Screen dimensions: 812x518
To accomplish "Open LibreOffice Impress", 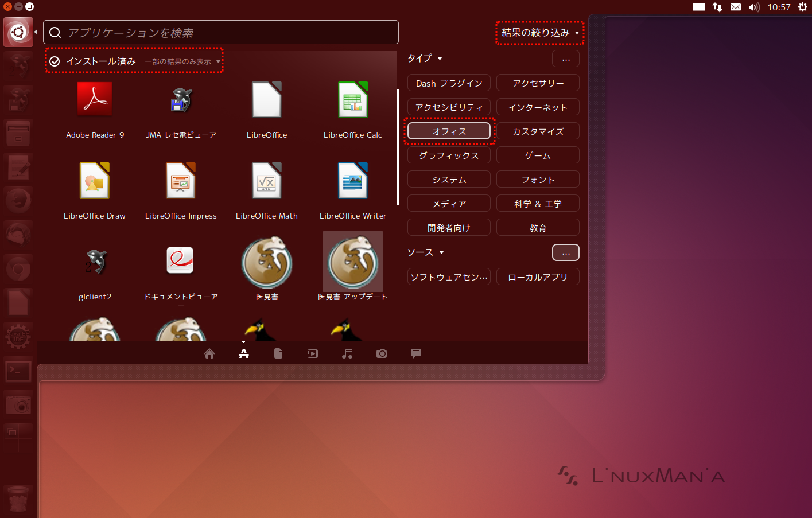I will click(181, 181).
